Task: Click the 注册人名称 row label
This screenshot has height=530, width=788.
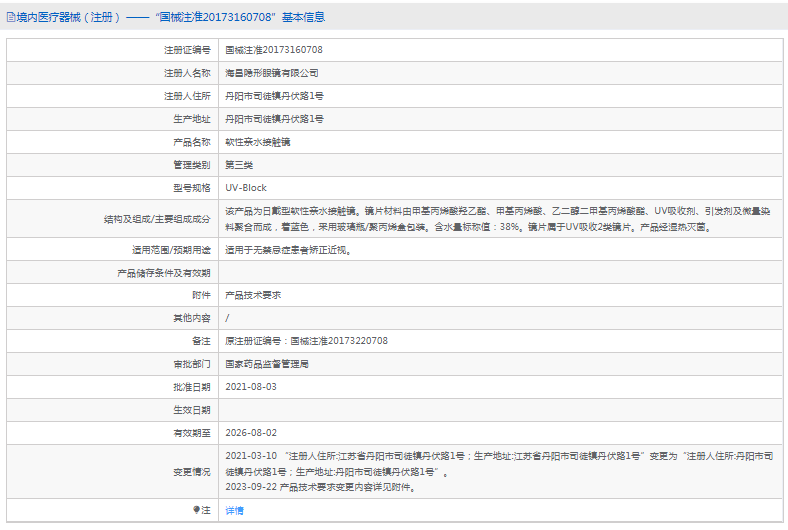Action: coord(187,73)
